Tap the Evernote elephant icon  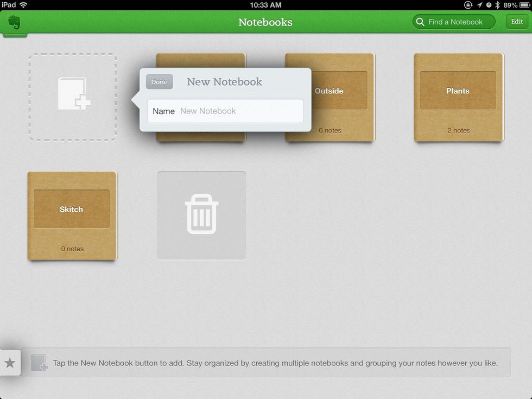(15, 23)
